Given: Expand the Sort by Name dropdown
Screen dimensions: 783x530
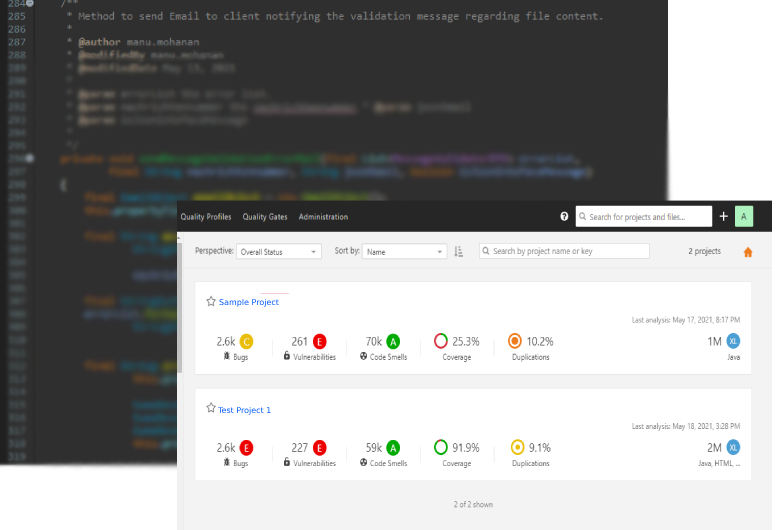Looking at the screenshot, I should coord(404,252).
